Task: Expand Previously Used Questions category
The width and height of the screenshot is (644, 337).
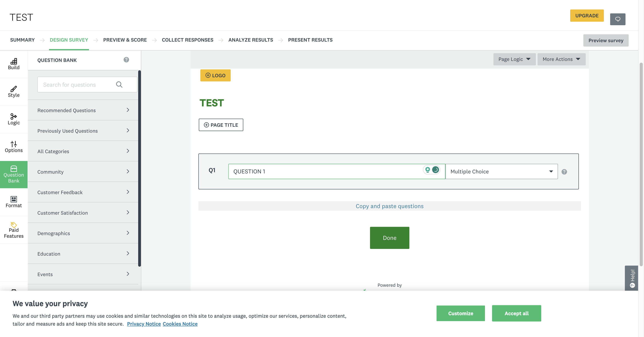Action: coord(83,131)
